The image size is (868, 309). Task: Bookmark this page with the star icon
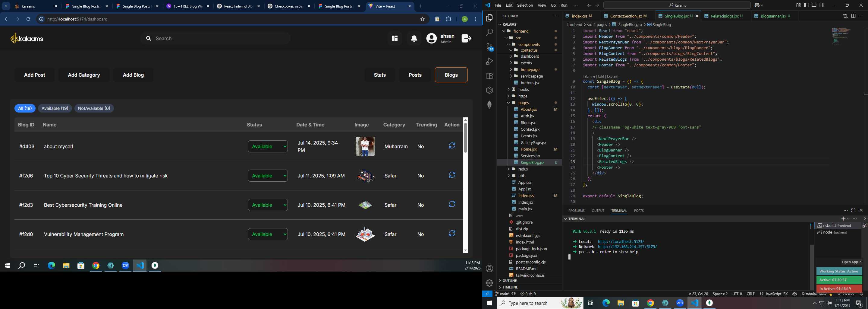(422, 19)
